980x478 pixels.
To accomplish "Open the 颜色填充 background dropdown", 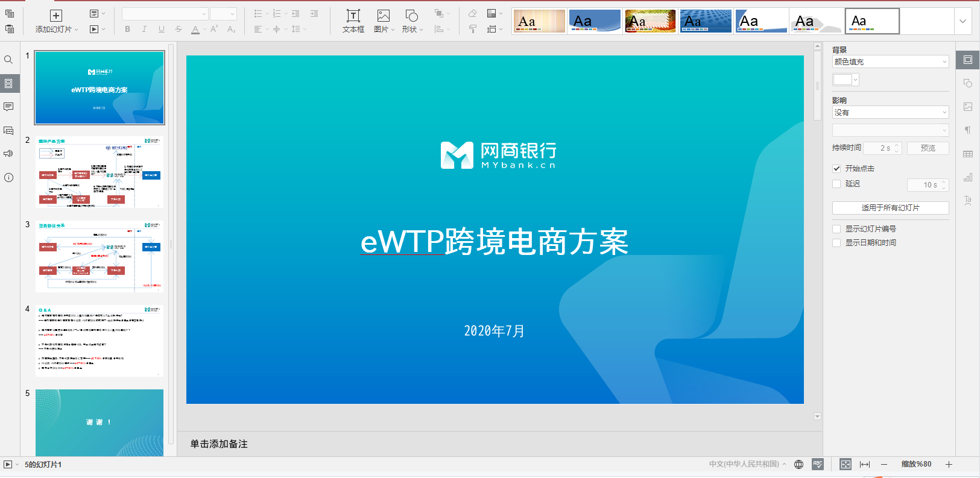I will point(891,61).
